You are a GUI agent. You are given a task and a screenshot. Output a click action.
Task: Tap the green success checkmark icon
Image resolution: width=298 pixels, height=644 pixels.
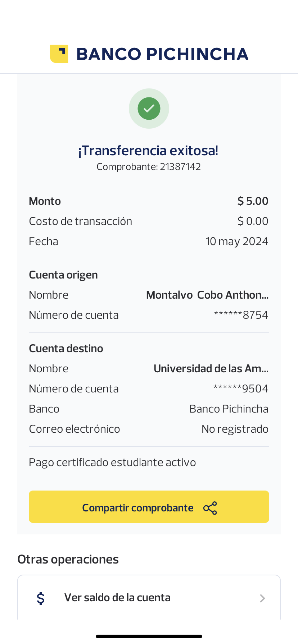[x=149, y=109]
